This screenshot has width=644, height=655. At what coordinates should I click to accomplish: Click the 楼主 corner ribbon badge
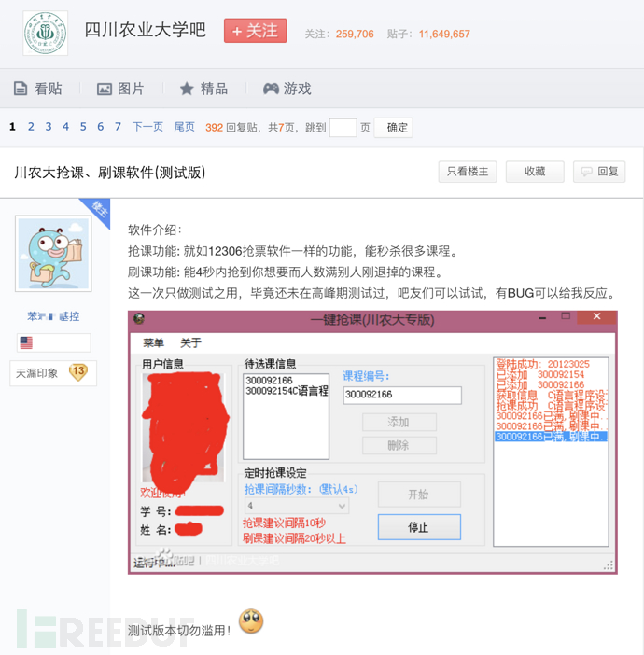point(98,211)
